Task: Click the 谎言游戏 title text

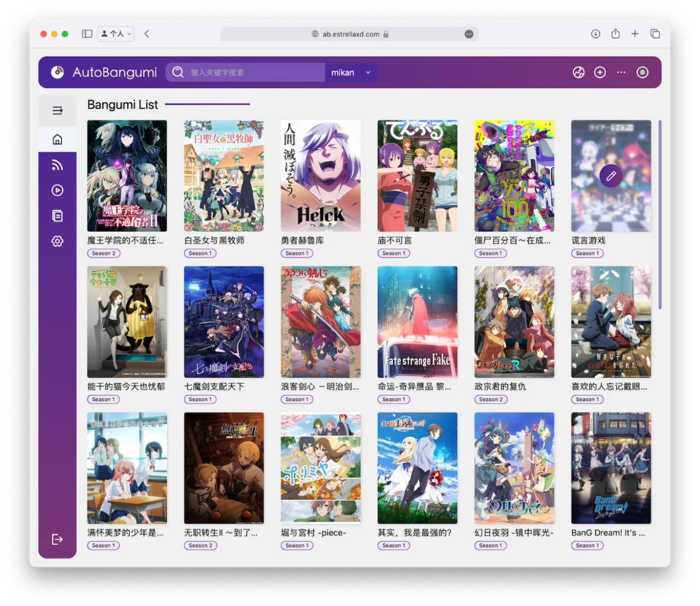Action: point(588,240)
